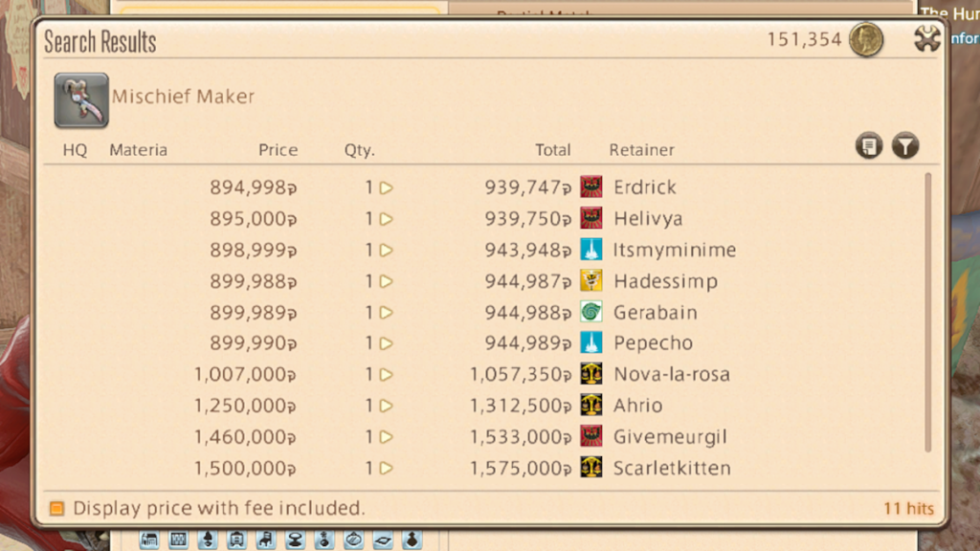Select the chair furnishings category icon
Screen dimensions: 980x551
(x=265, y=539)
